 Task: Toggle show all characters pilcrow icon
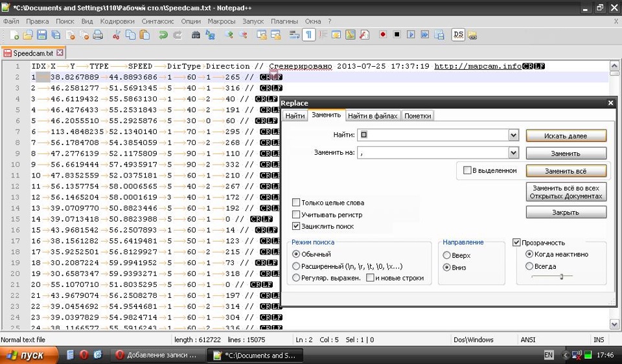tap(308, 35)
